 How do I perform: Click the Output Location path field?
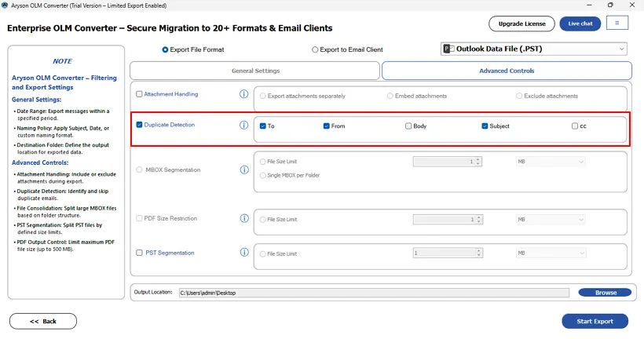(x=373, y=293)
